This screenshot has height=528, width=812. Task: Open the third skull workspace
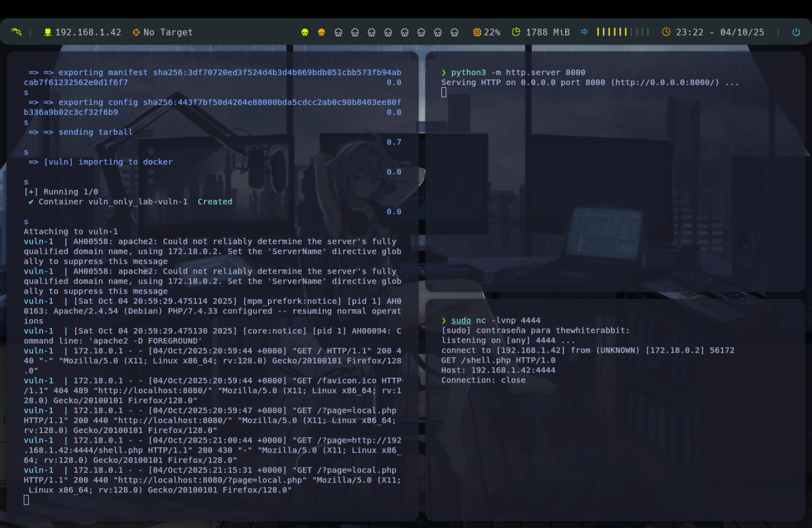[x=338, y=32]
